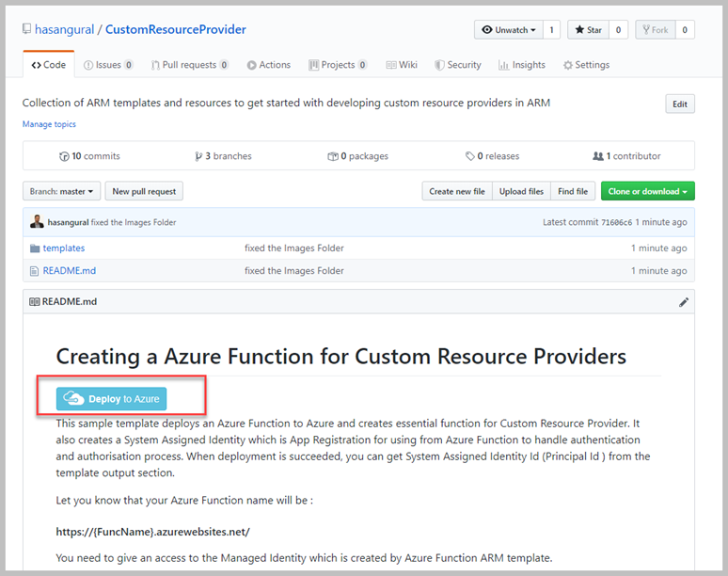
Task: Click the Fork button
Action: [x=656, y=30]
